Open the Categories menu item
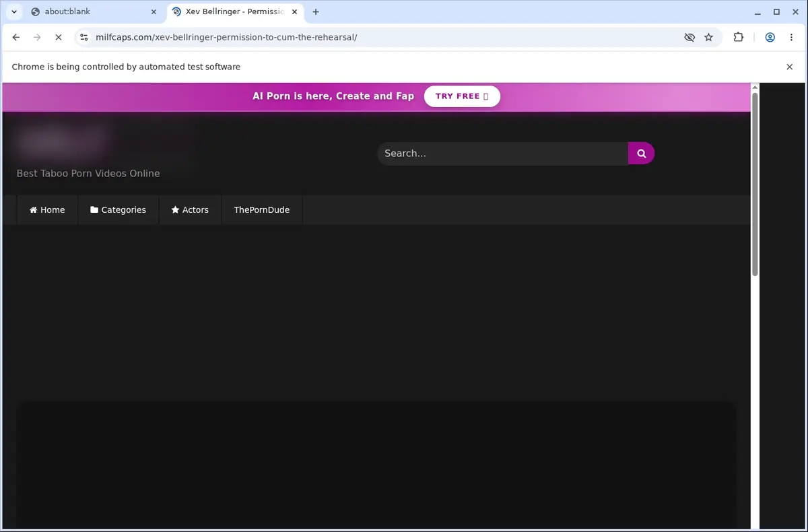The width and height of the screenshot is (808, 532). [119, 209]
